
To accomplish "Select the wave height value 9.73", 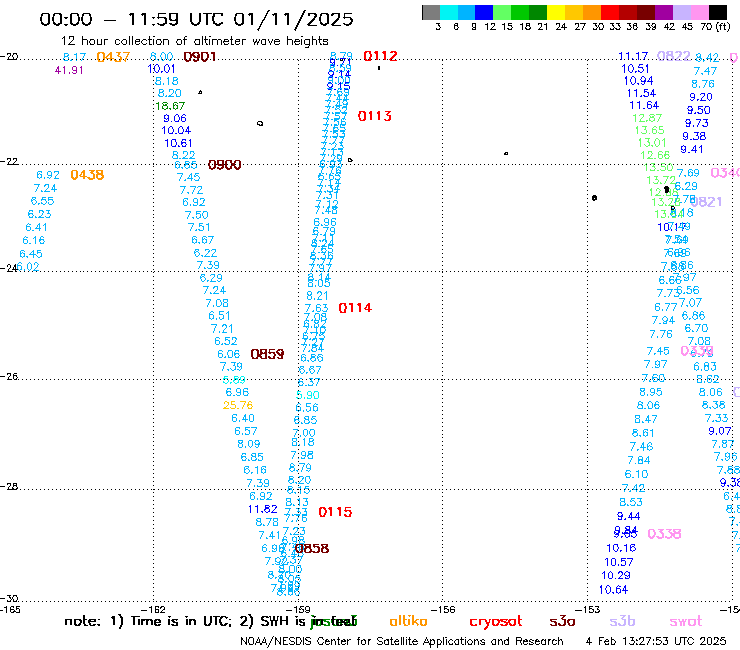I will click(x=697, y=123).
